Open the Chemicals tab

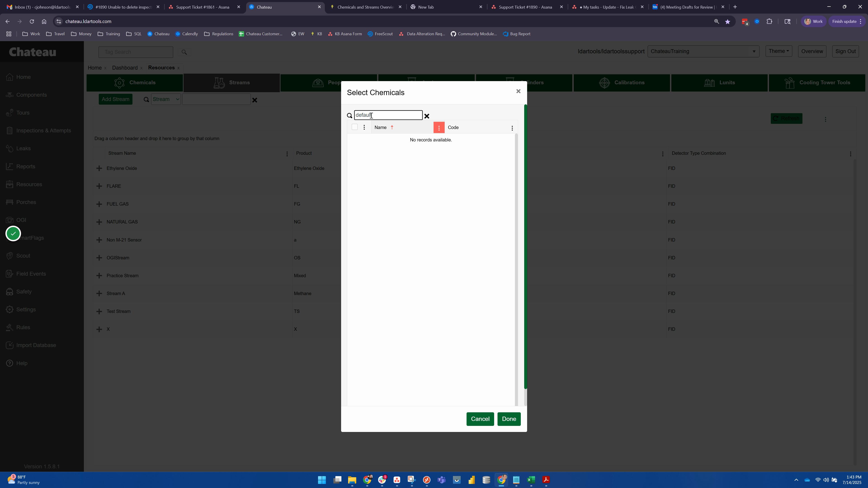135,83
